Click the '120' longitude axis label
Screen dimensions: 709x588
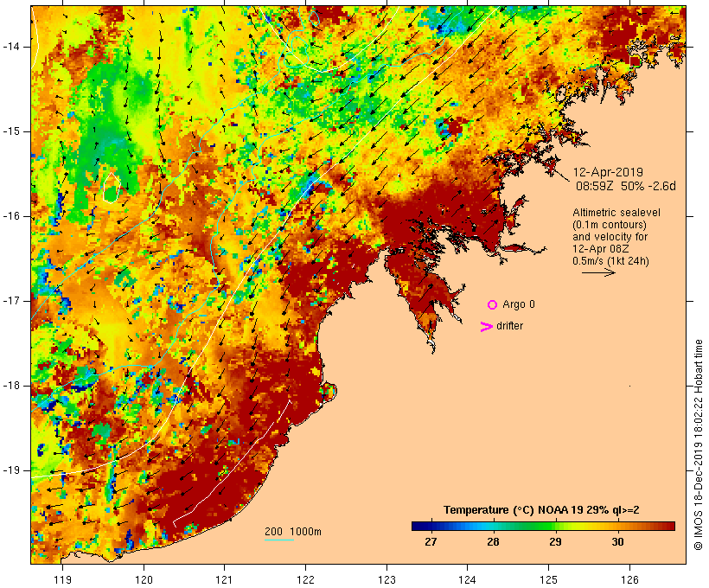(144, 579)
